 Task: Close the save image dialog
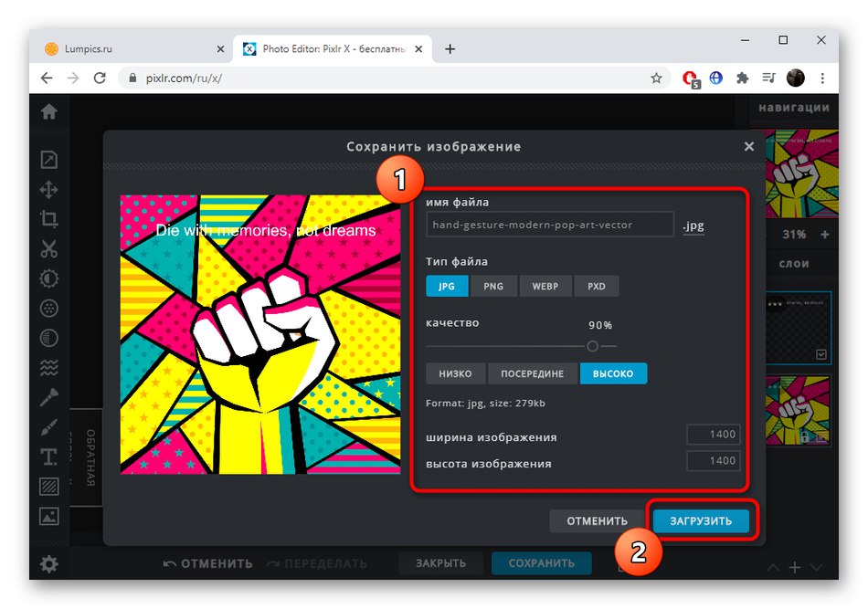point(749,146)
